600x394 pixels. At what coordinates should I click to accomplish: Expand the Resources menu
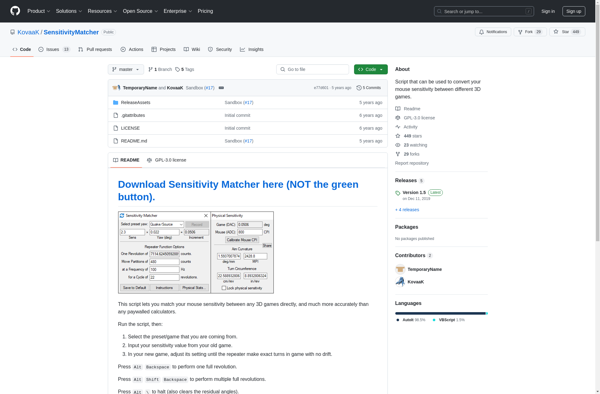click(x=102, y=11)
